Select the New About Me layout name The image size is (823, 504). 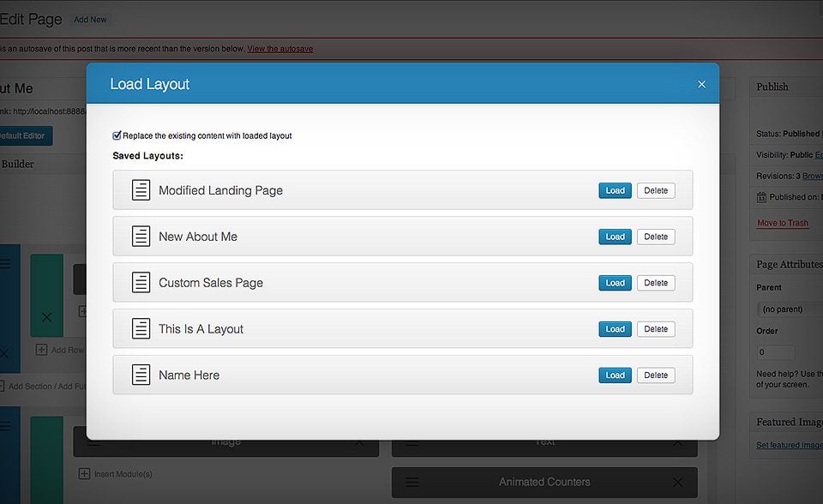pos(198,237)
